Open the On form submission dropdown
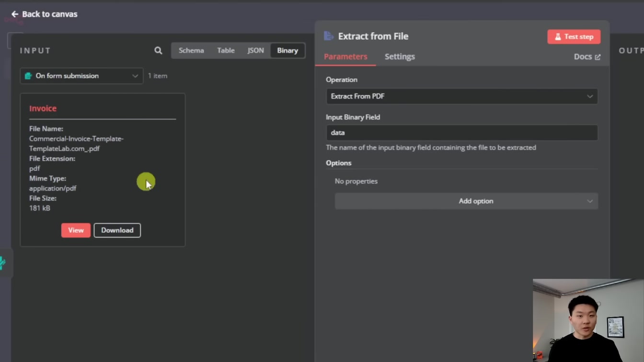This screenshot has width=644, height=362. tap(81, 76)
